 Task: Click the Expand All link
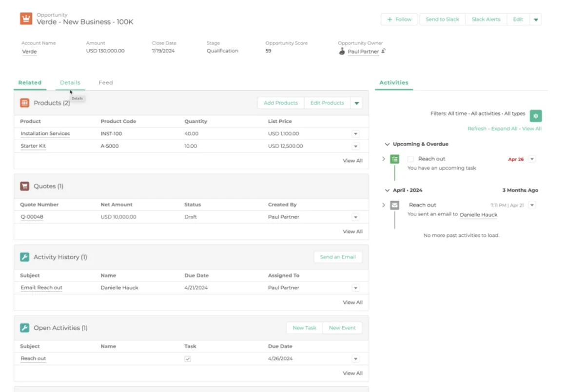click(x=504, y=129)
